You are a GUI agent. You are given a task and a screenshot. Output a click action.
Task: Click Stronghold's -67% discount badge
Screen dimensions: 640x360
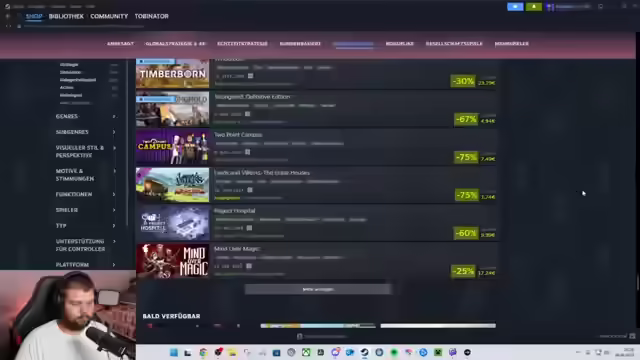coord(466,119)
